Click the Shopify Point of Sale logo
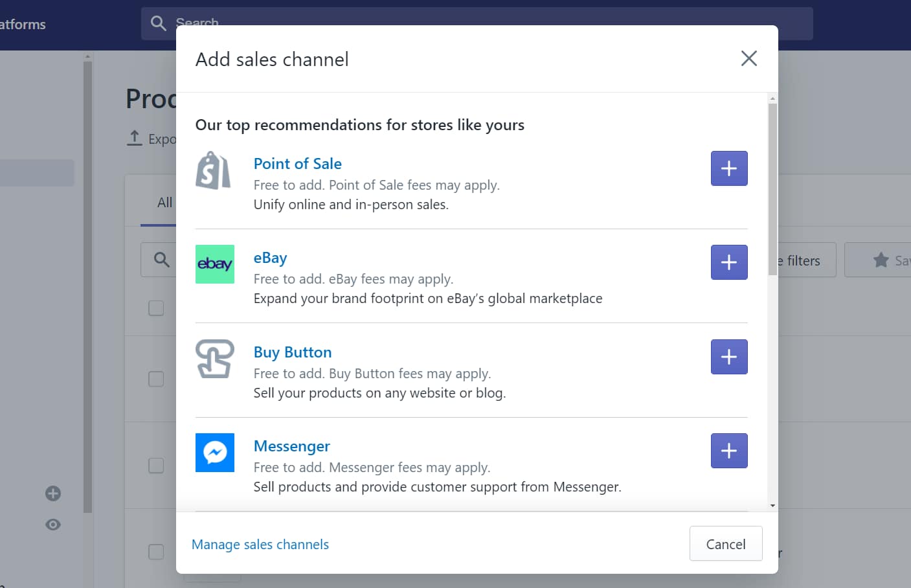The width and height of the screenshot is (911, 588). [x=214, y=170]
